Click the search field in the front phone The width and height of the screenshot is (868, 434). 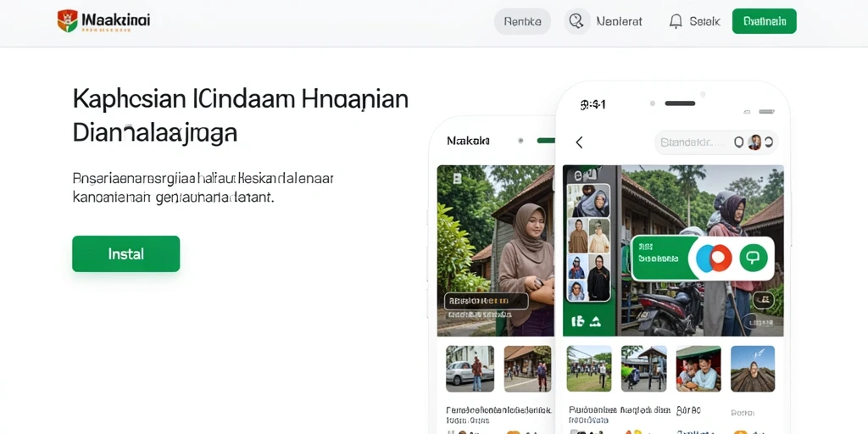[716, 142]
